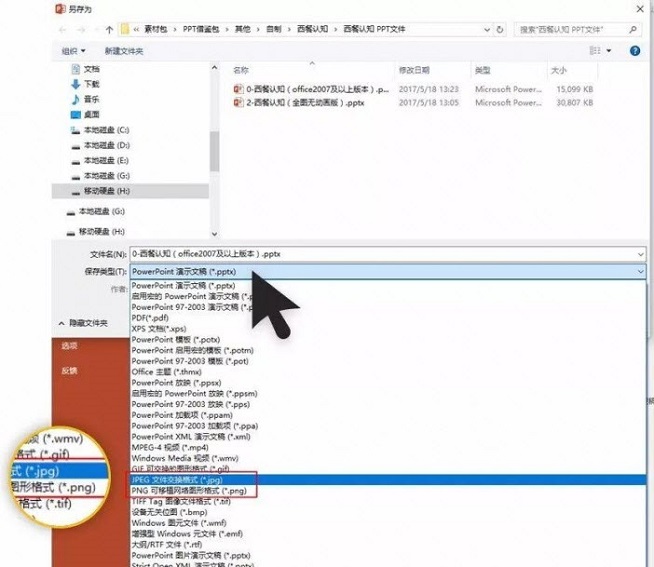Choose MPEG-4 视频 (*.mp4) option

point(170,447)
